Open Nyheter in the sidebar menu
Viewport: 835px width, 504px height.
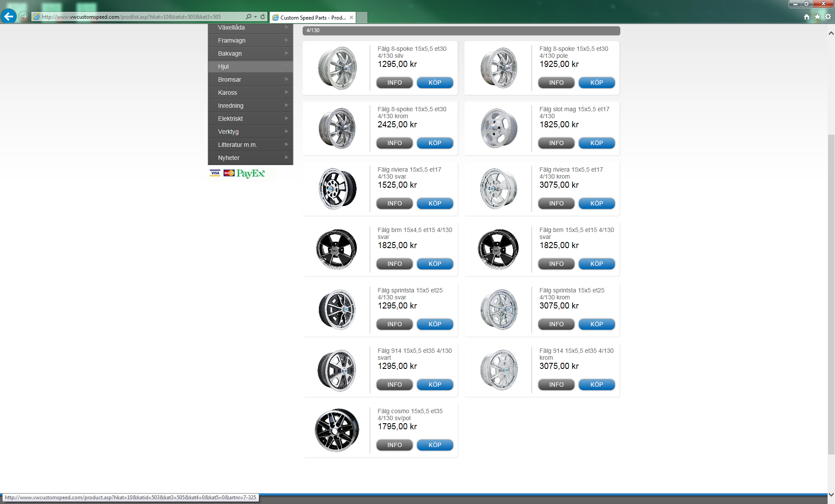pyautogui.click(x=229, y=158)
